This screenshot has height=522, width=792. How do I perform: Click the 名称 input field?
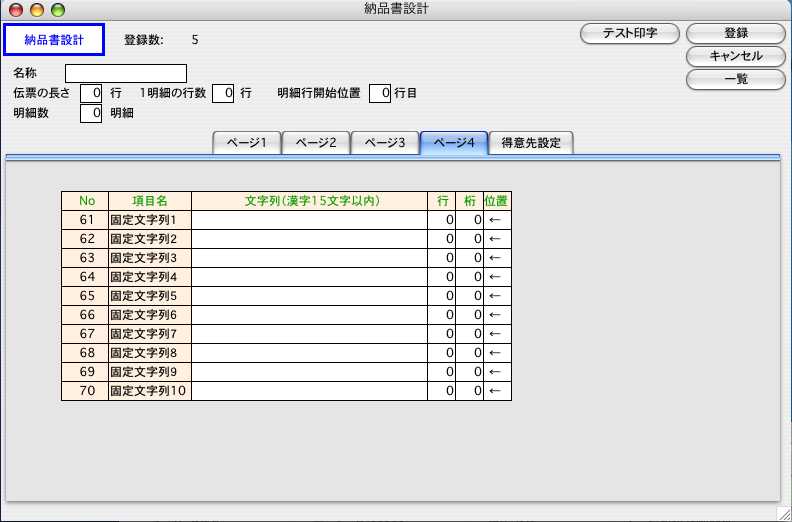click(126, 73)
